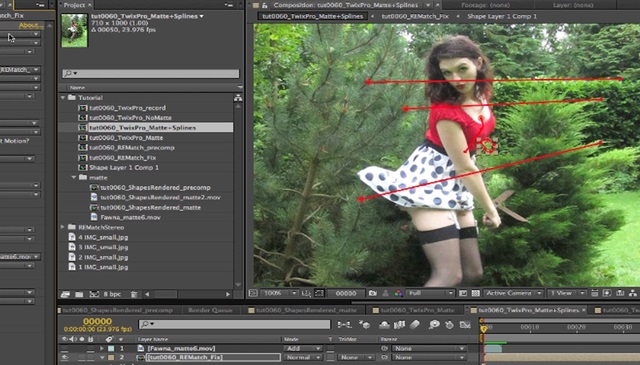This screenshot has width=640, height=365.
Task: Open Fast Previews icon in viewer
Action: click(607, 293)
